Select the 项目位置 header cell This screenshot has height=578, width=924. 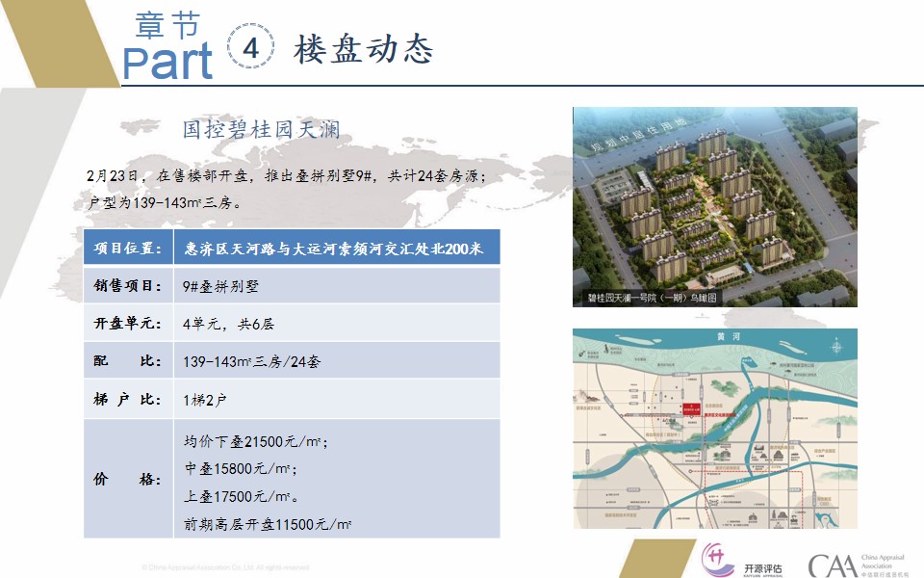coord(128,249)
